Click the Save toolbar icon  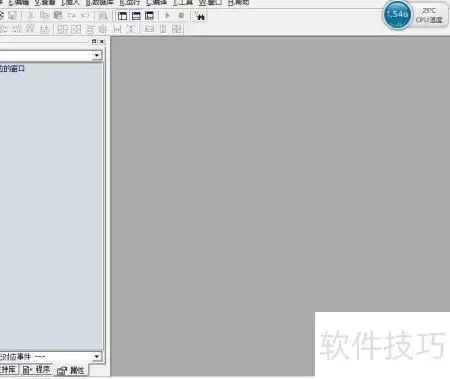pyautogui.click(x=12, y=15)
